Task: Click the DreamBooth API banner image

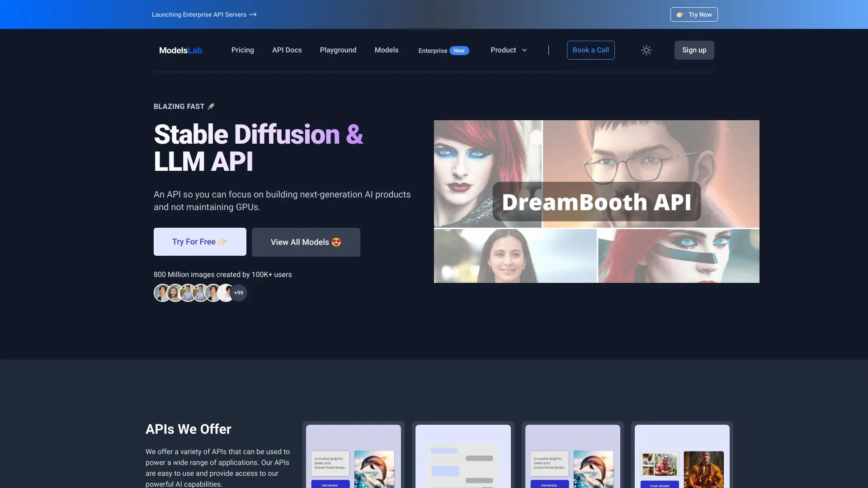Action: pyautogui.click(x=596, y=201)
